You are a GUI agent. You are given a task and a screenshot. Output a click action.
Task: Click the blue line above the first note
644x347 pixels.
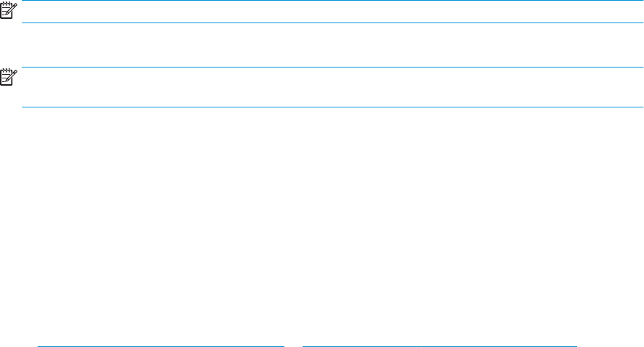click(x=332, y=1)
